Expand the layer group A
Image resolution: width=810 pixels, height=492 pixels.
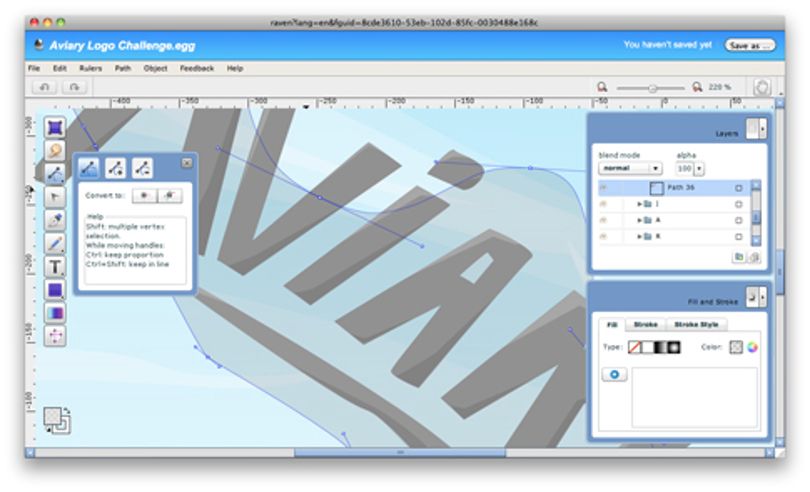click(x=640, y=221)
